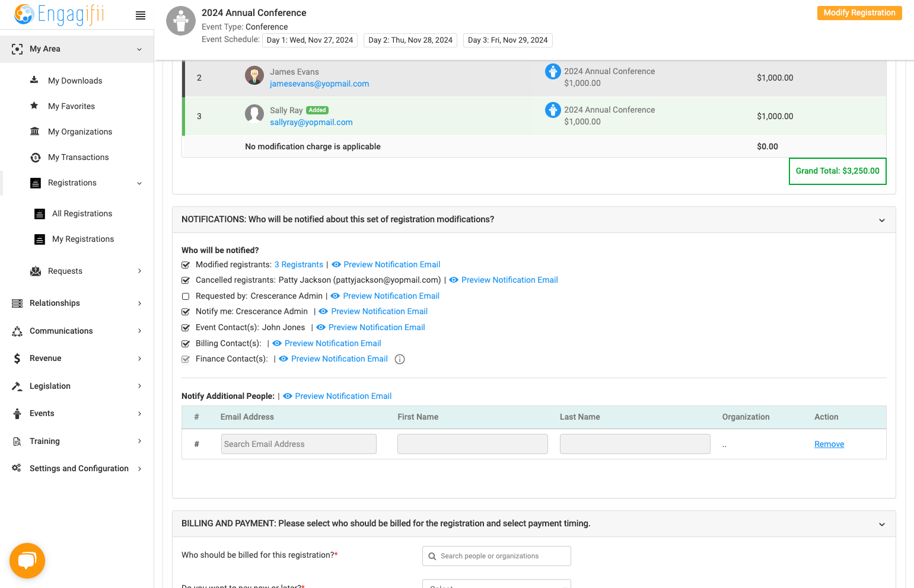Click the Sally Ray avatar placeholder
The image size is (914, 588).
pyautogui.click(x=254, y=114)
